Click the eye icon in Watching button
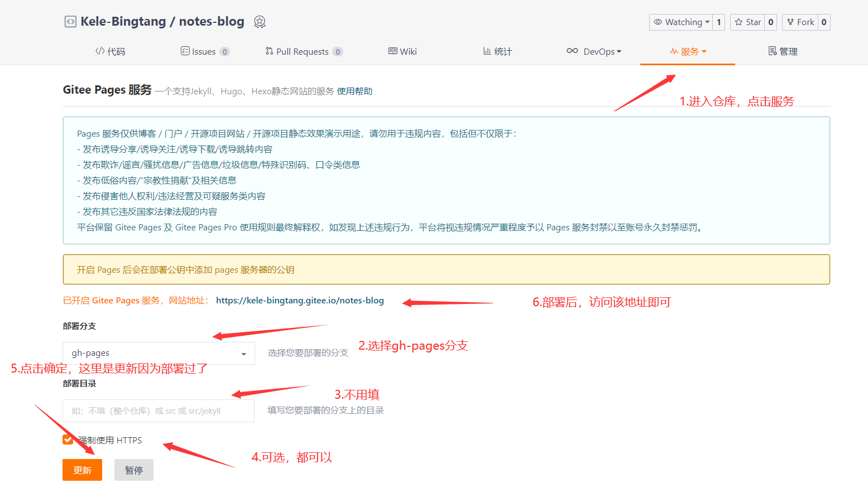 point(658,22)
